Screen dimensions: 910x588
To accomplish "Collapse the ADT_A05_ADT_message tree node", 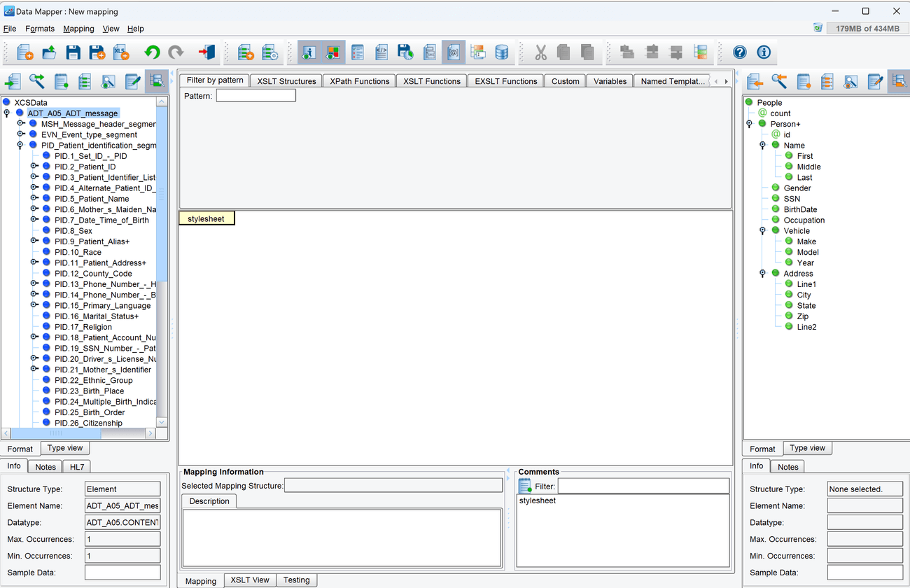I will [x=6, y=113].
